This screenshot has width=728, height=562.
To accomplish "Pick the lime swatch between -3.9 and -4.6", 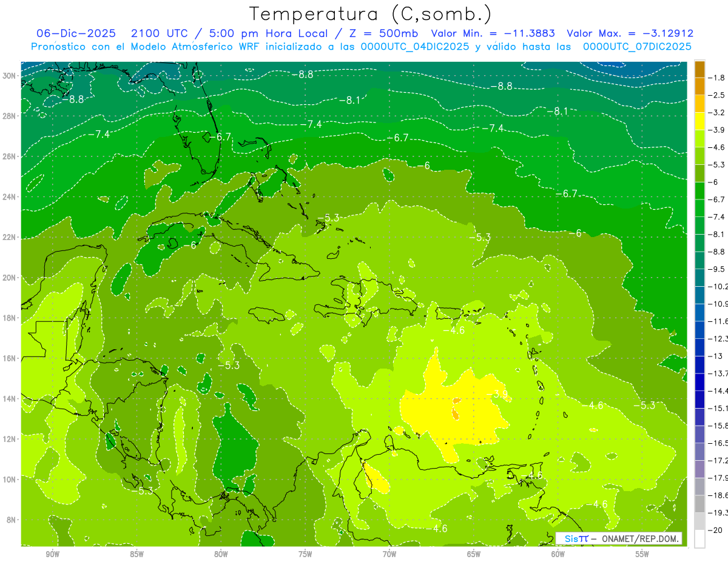I will pos(699,139).
